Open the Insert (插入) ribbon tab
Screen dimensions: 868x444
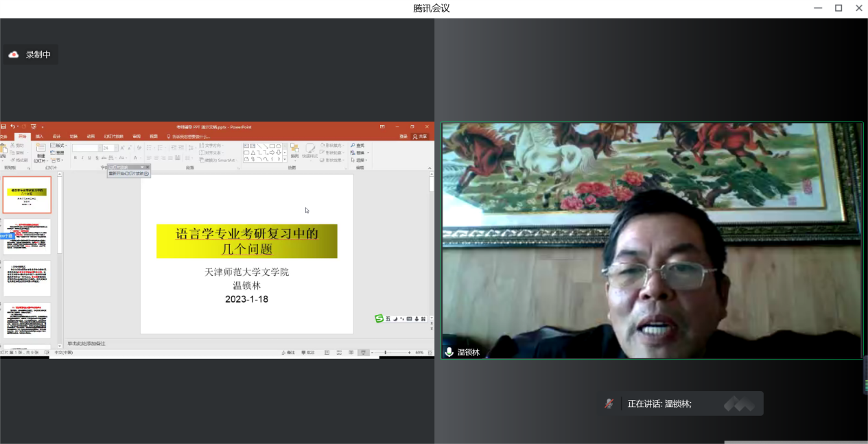coord(39,137)
